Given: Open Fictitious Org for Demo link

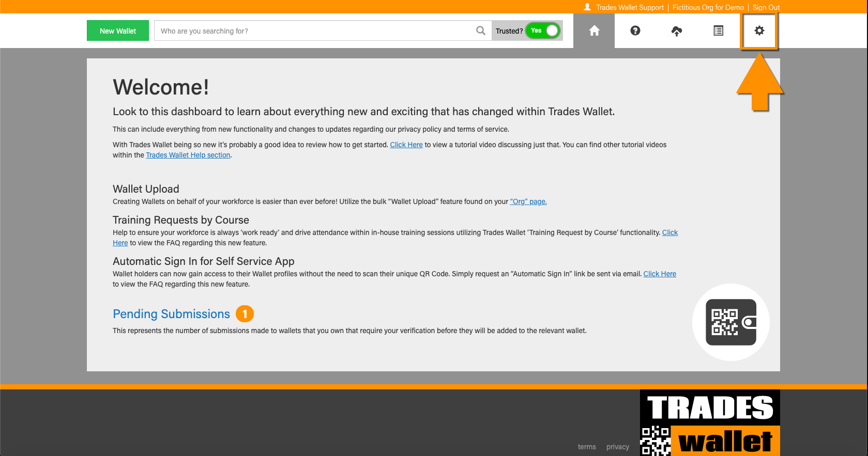Looking at the screenshot, I should [x=708, y=7].
